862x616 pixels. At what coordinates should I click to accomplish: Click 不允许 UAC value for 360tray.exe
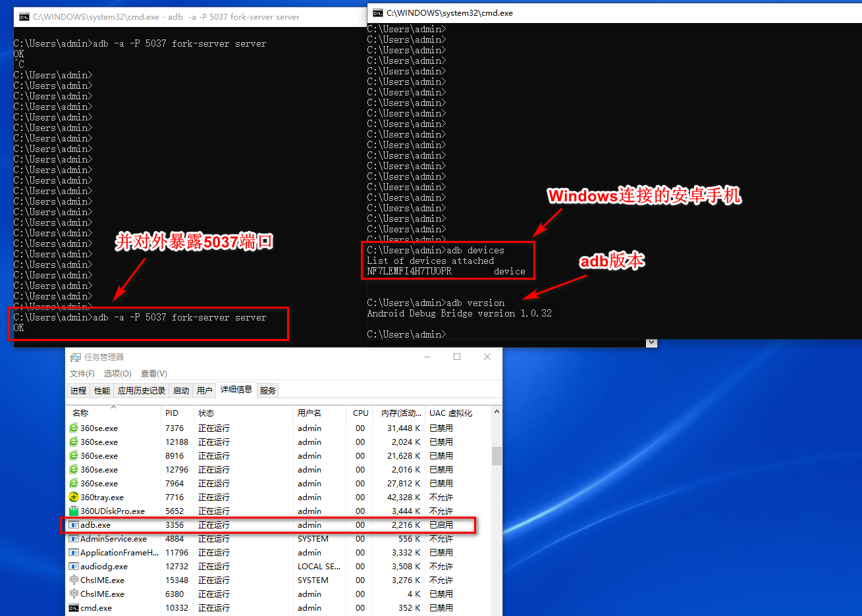tap(441, 497)
